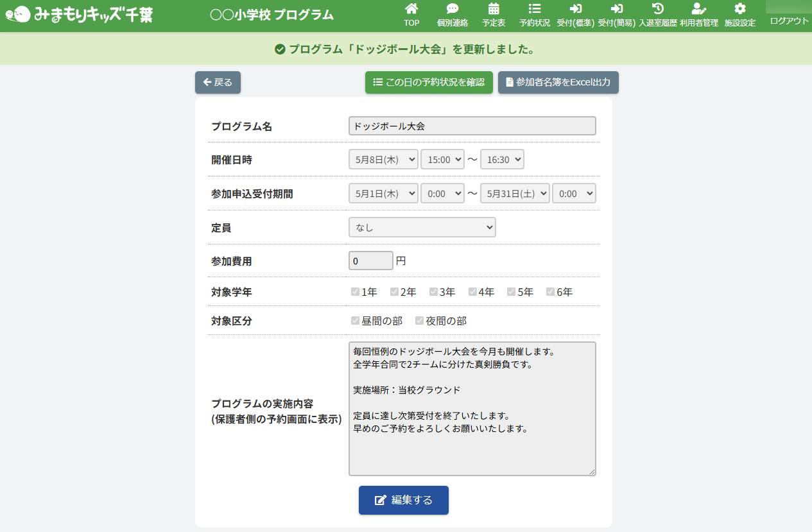Toggle the 夜間の部 checkbox

click(420, 321)
